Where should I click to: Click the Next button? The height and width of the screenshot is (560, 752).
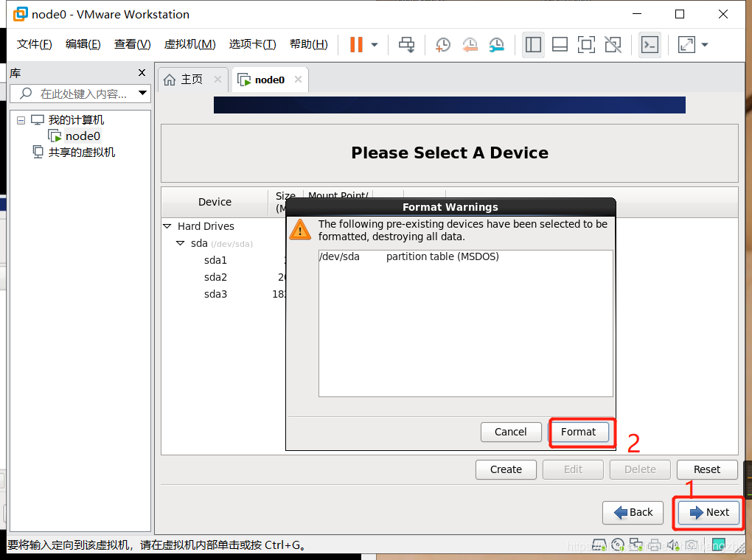[709, 513]
